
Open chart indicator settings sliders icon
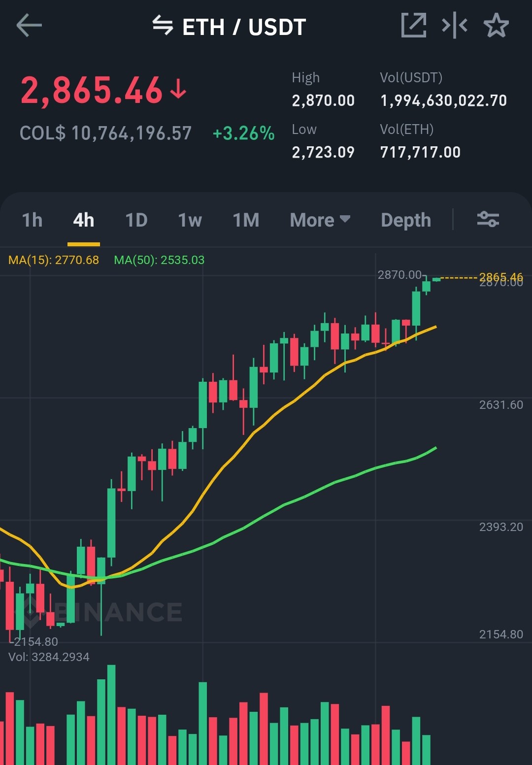pos(488,219)
